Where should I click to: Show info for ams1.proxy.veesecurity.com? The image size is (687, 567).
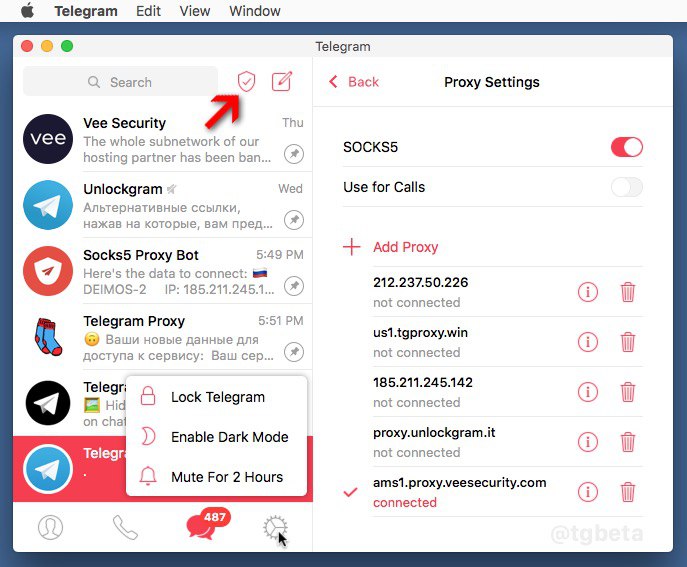588,492
